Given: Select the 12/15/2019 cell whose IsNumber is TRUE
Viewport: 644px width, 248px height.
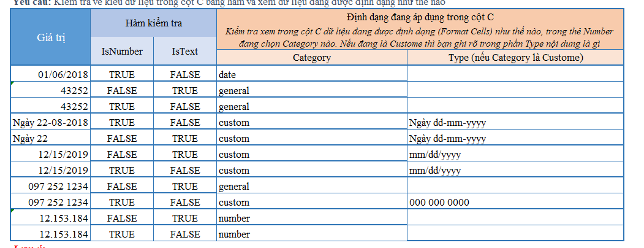Looking at the screenshot, I should point(50,170).
